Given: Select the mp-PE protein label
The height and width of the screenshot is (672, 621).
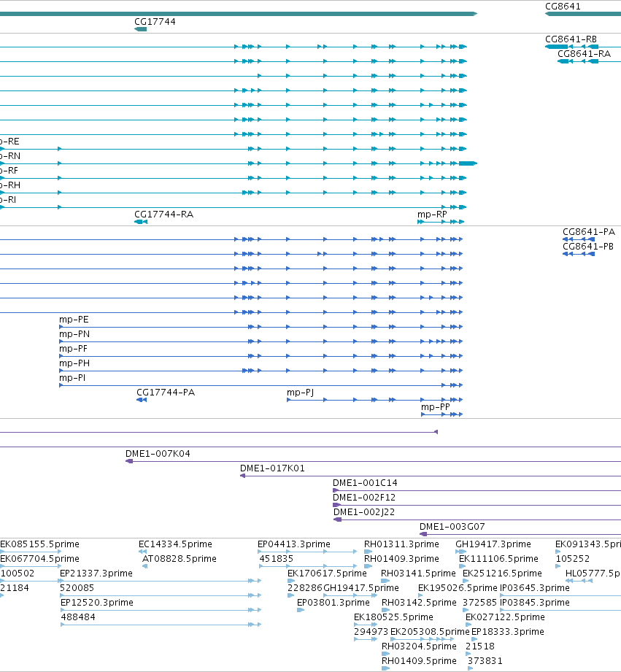Looking at the screenshot, I should pyautogui.click(x=74, y=320).
